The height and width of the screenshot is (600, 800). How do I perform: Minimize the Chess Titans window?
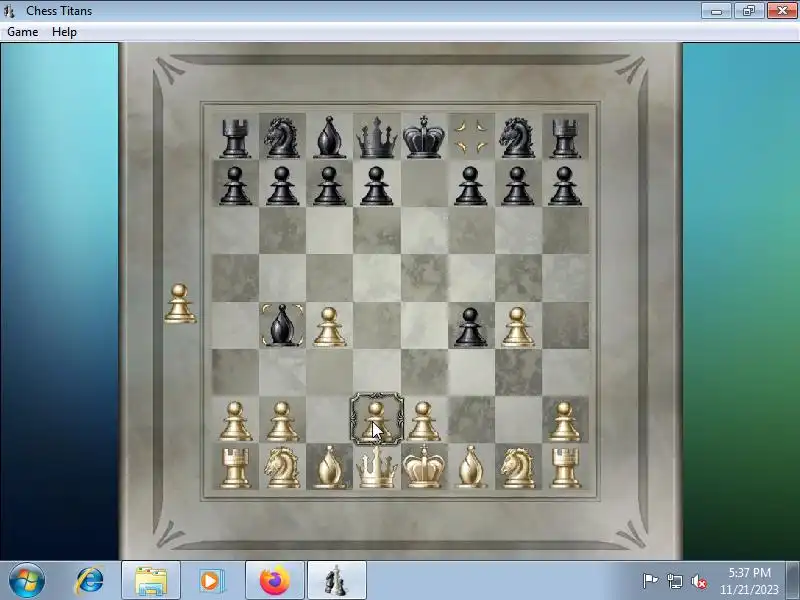(716, 11)
